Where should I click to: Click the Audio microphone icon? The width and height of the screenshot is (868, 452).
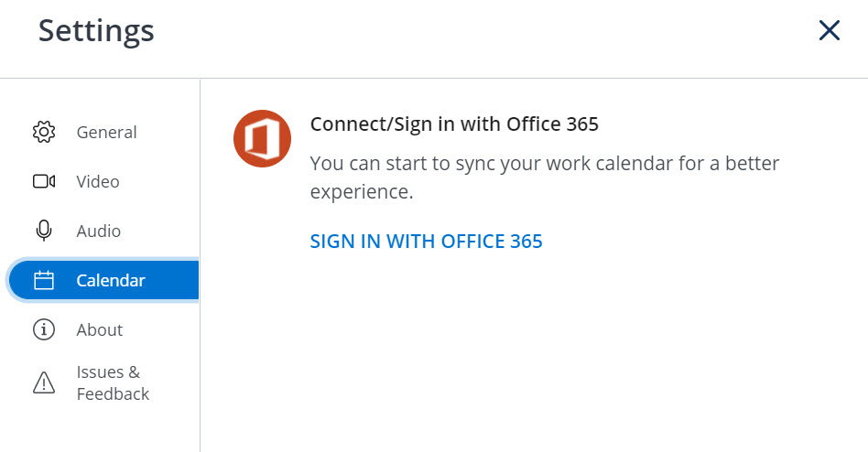(x=44, y=231)
